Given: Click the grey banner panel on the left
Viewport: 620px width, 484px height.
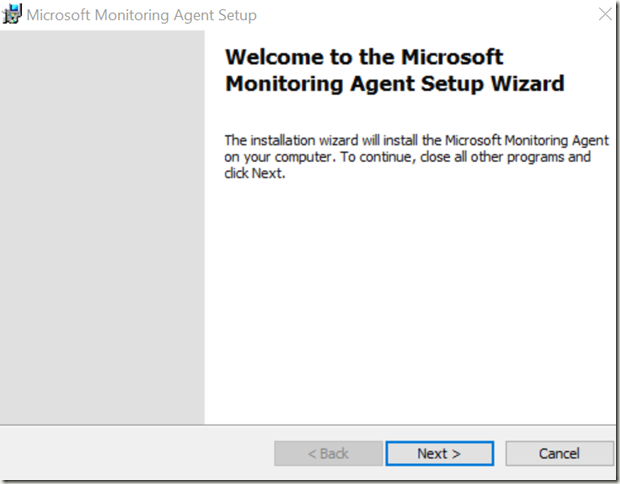Looking at the screenshot, I should (102, 227).
